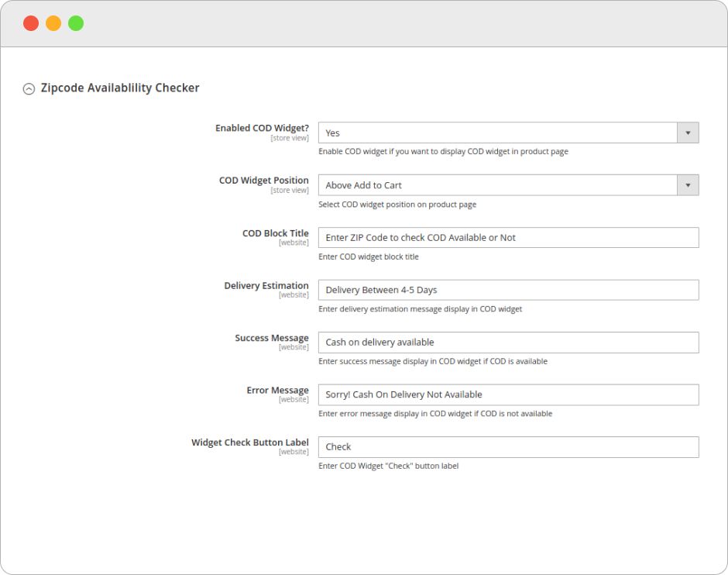The height and width of the screenshot is (575, 728).
Task: Collapse the Zipcode Availability Checker section
Action: [29, 89]
